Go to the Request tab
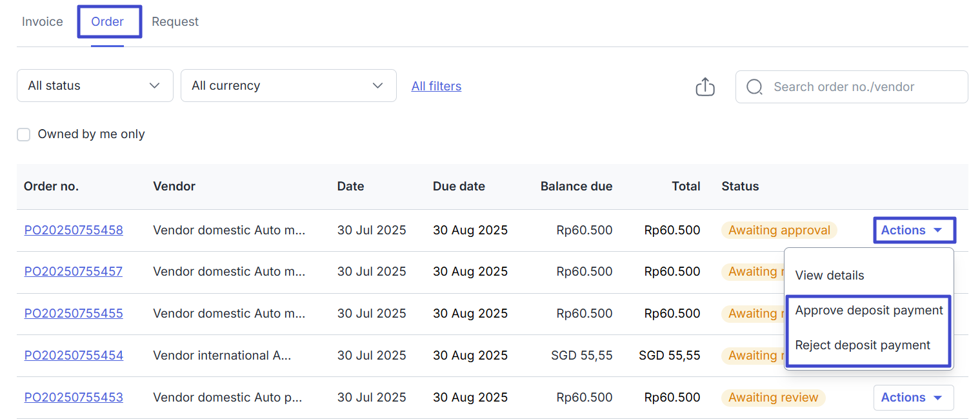This screenshot has width=980, height=419. [x=175, y=22]
